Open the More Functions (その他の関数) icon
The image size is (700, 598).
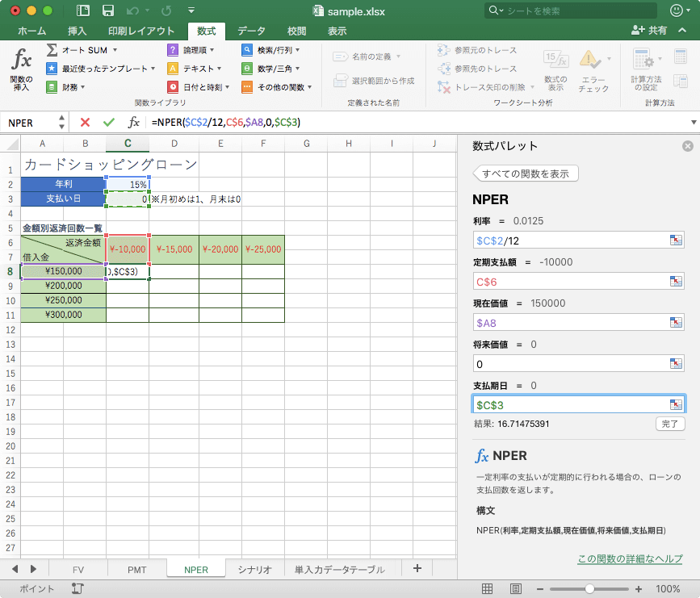click(247, 87)
